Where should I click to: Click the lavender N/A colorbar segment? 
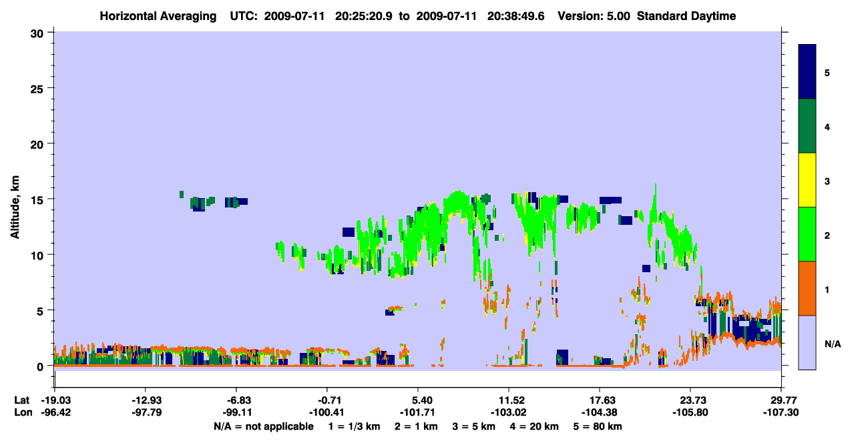pyautogui.click(x=807, y=342)
